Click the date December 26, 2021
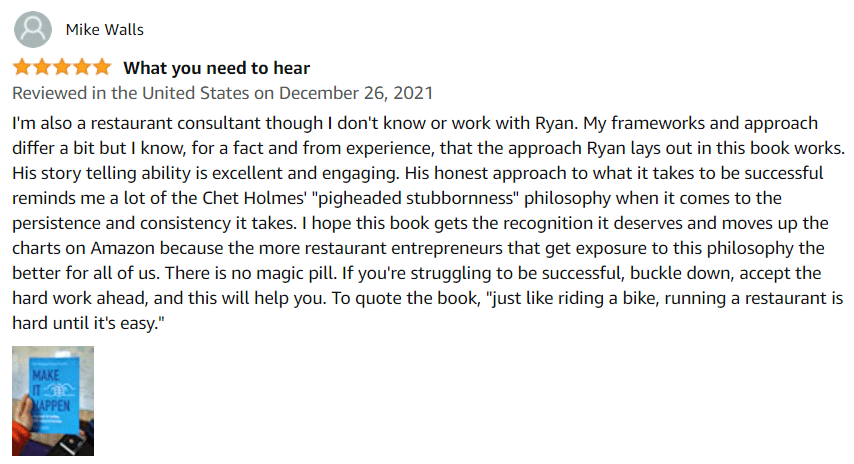Screen dimensions: 854x464 pyautogui.click(x=356, y=93)
